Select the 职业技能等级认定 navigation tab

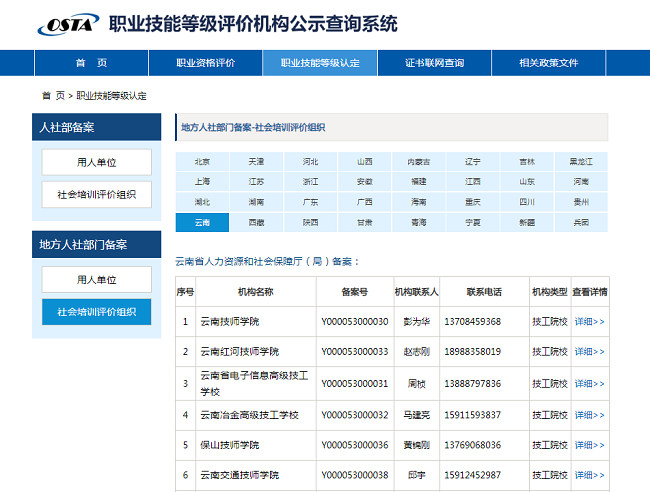pyautogui.click(x=320, y=63)
